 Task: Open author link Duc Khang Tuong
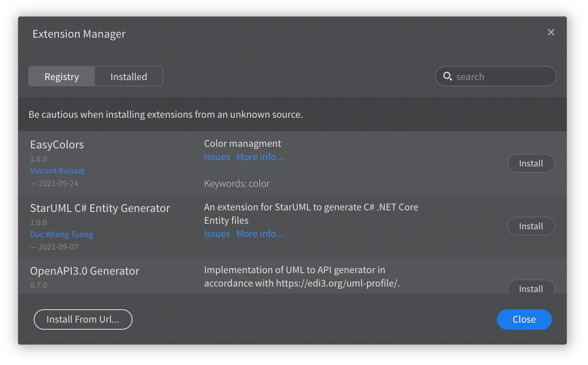coord(62,234)
